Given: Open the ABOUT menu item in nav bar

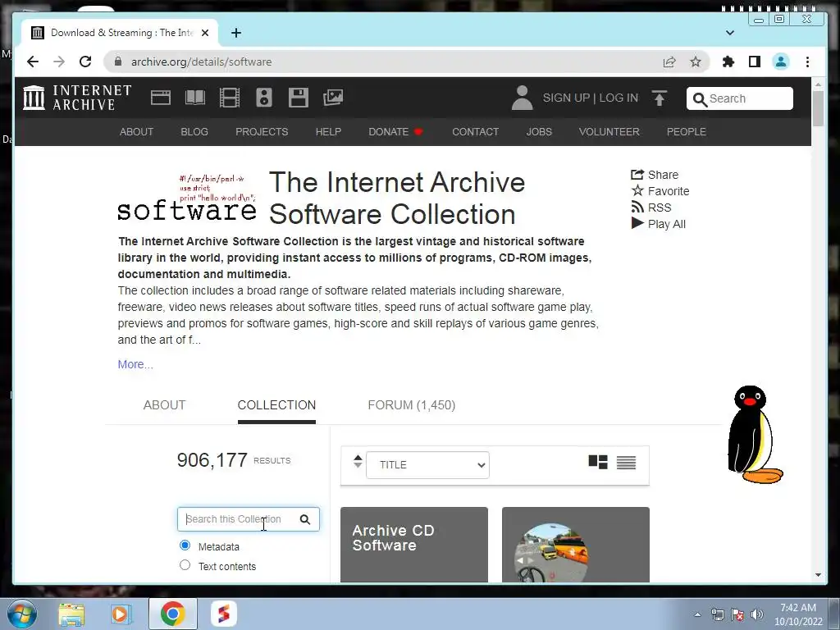Looking at the screenshot, I should pos(137,132).
